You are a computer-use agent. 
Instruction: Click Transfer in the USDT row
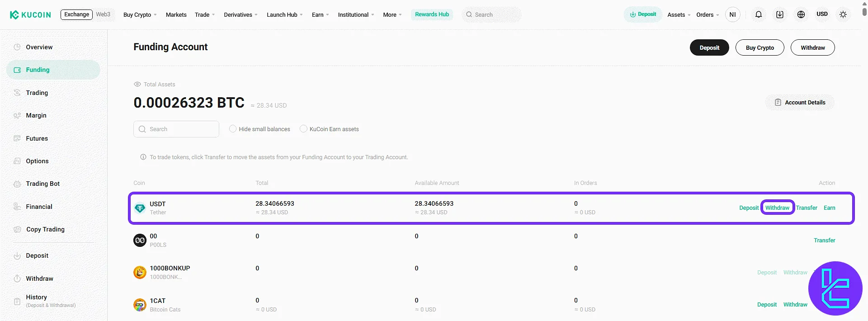click(807, 208)
